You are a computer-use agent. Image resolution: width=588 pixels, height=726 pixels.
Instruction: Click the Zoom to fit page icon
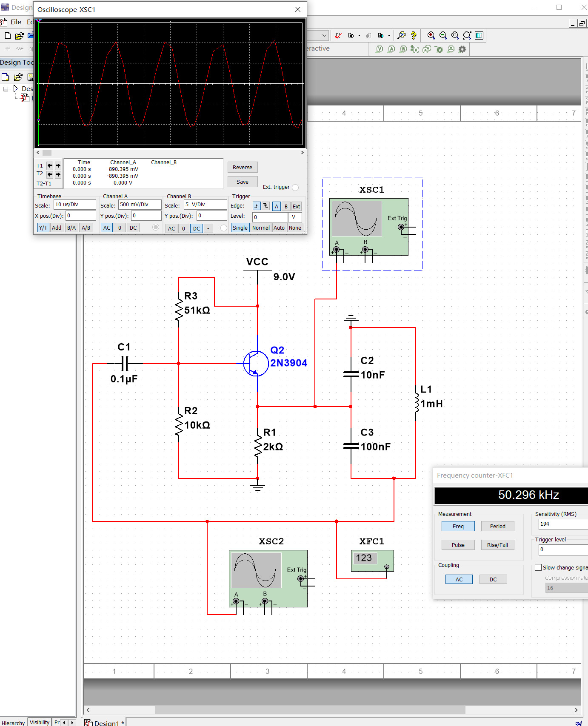pos(467,36)
